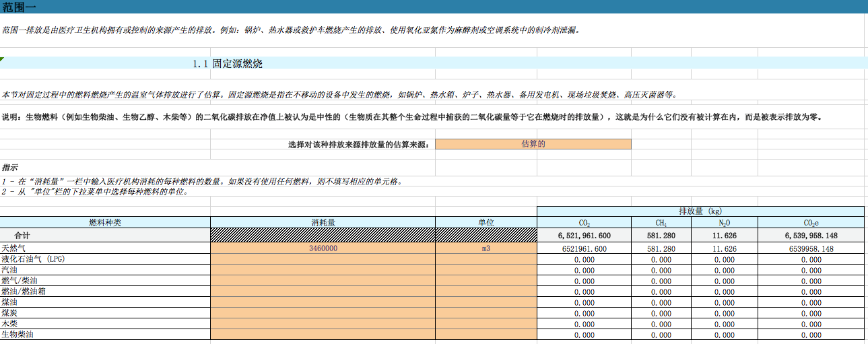Click the 木柴 consumption input cell
Image resolution: width=868 pixels, height=344 pixels.
coord(323,324)
